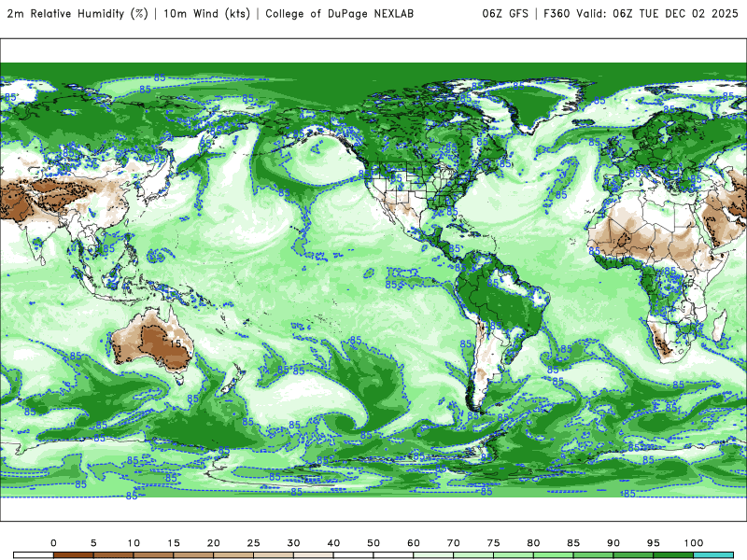Select the dark green 95–100 legend swatch

tap(673, 555)
